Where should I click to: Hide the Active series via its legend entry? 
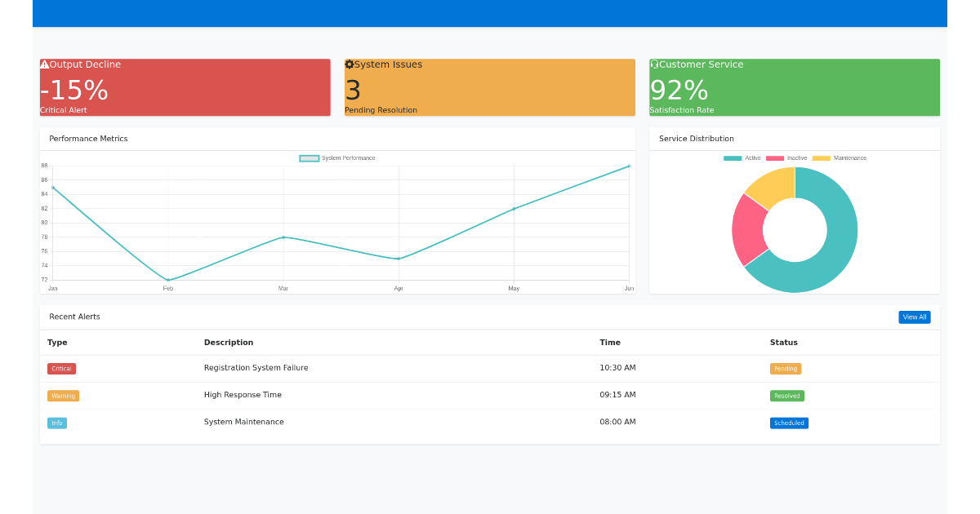(742, 157)
